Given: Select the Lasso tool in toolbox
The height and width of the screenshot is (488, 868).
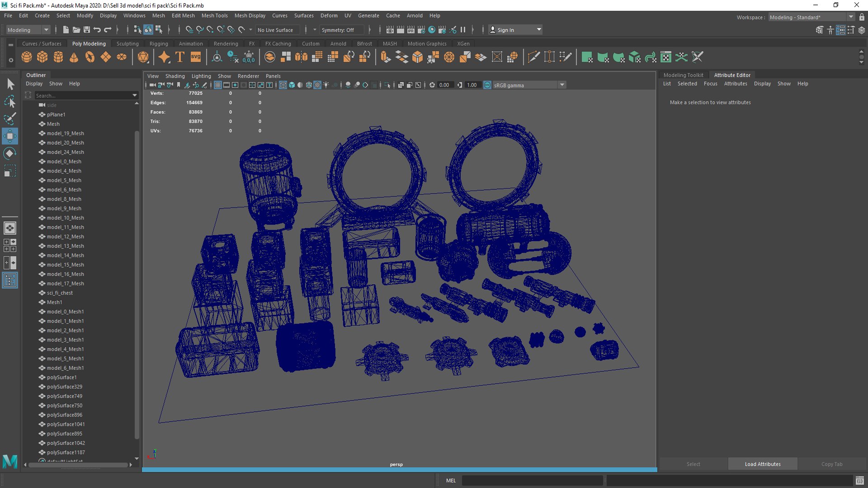Looking at the screenshot, I should point(10,102).
